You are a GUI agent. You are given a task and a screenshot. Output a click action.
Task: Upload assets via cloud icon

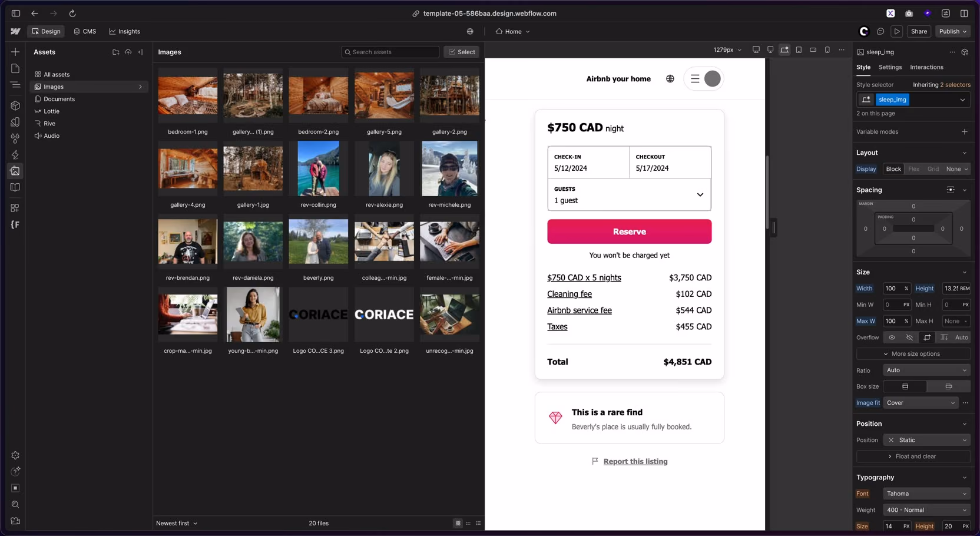coord(128,52)
